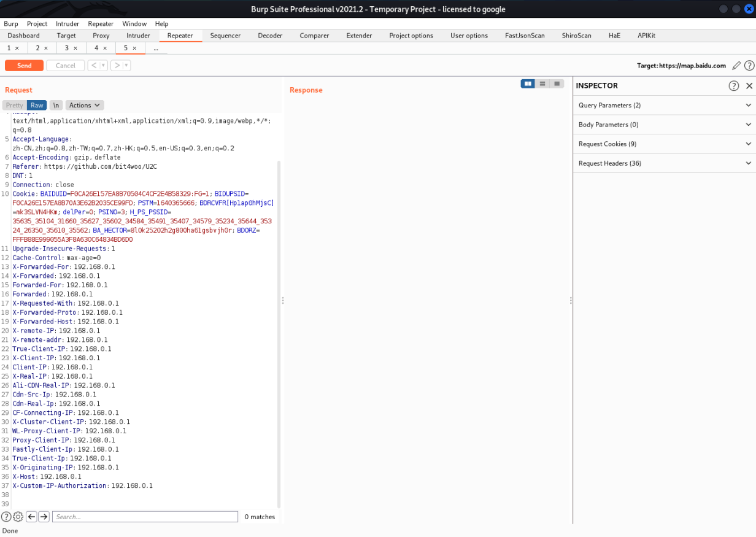Open search settings gear icon
This screenshot has height=537, width=756.
pyautogui.click(x=18, y=517)
